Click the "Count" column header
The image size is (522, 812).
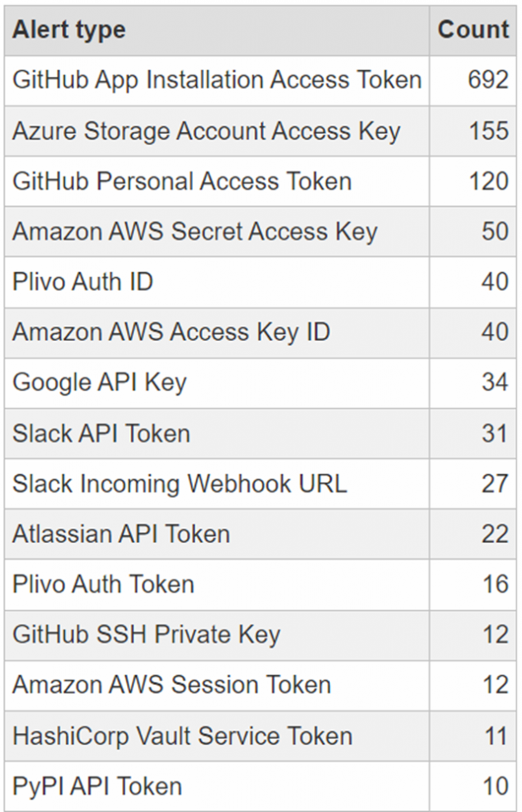[x=473, y=30]
